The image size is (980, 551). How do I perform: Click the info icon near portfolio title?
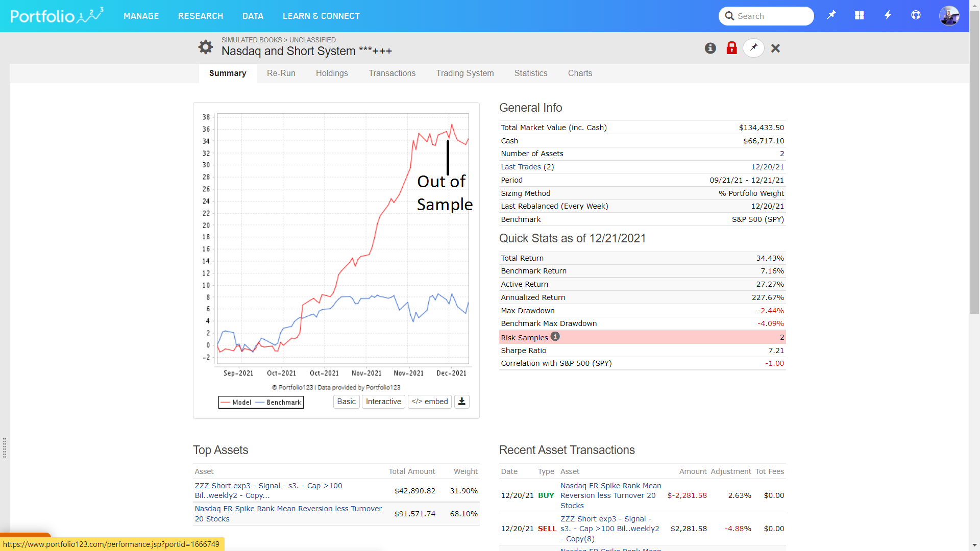tap(710, 48)
